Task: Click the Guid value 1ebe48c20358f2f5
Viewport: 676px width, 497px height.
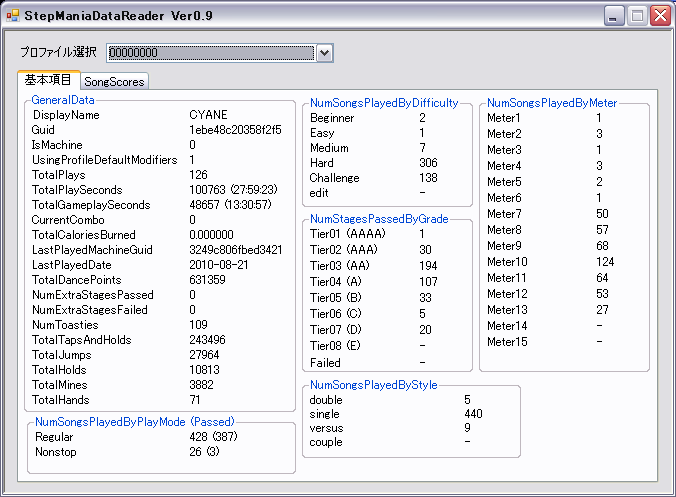Action: pos(235,130)
